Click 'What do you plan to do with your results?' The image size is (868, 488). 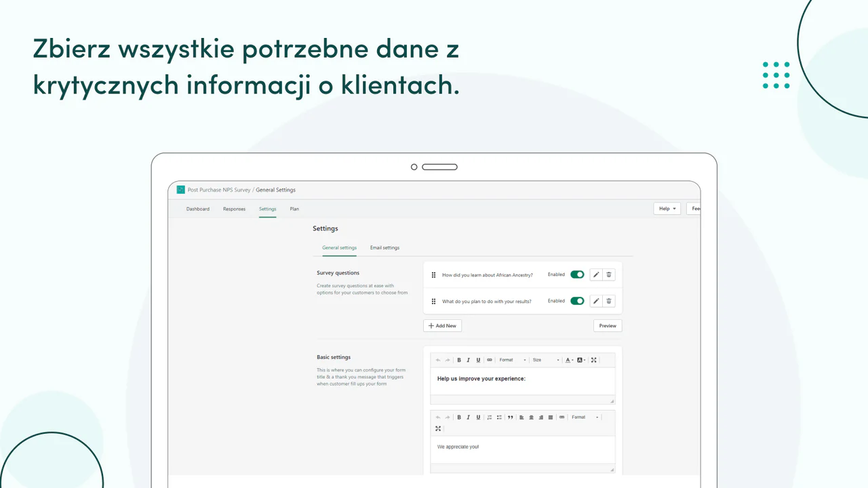[x=487, y=301]
